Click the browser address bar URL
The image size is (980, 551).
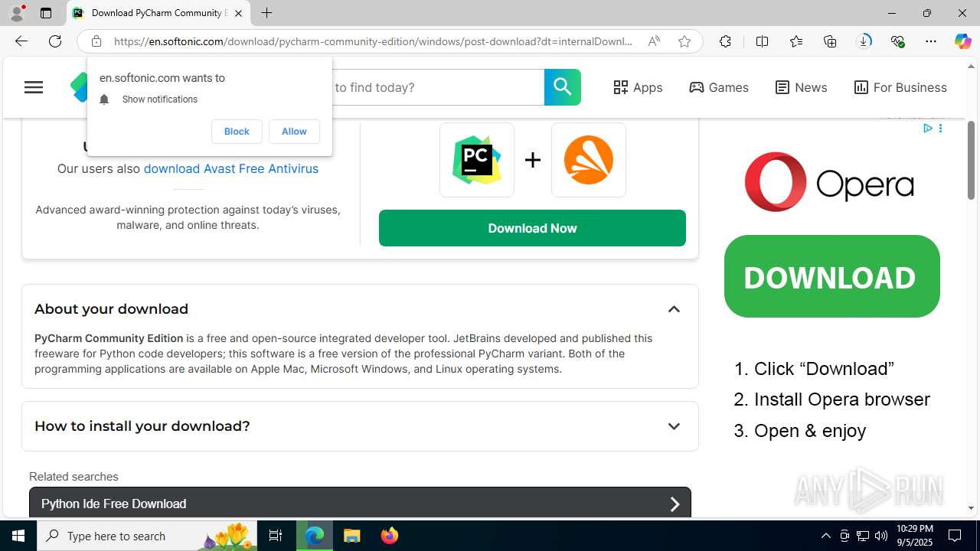[x=374, y=41]
